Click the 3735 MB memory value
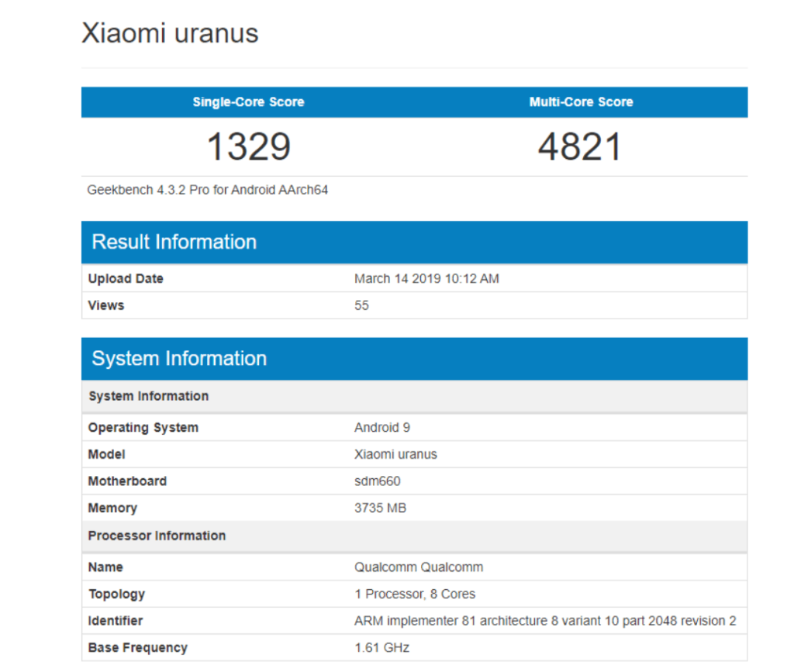Viewport: 794px width, 672px height. click(x=380, y=508)
